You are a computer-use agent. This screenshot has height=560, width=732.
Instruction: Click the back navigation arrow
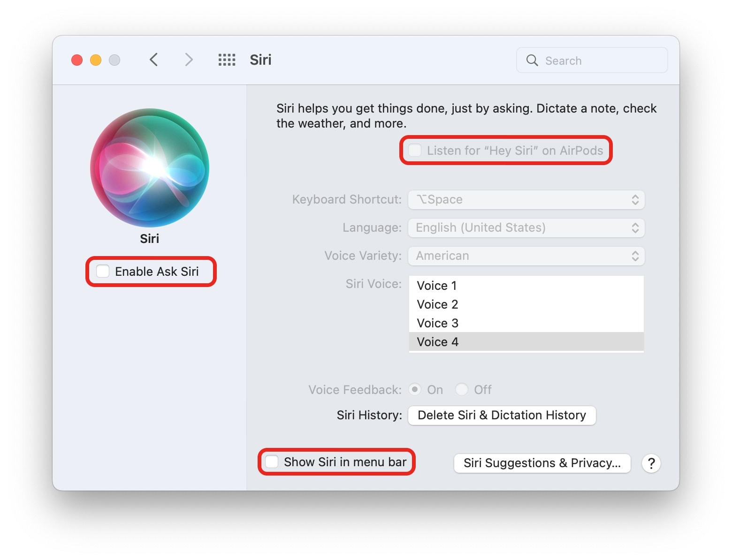(153, 60)
